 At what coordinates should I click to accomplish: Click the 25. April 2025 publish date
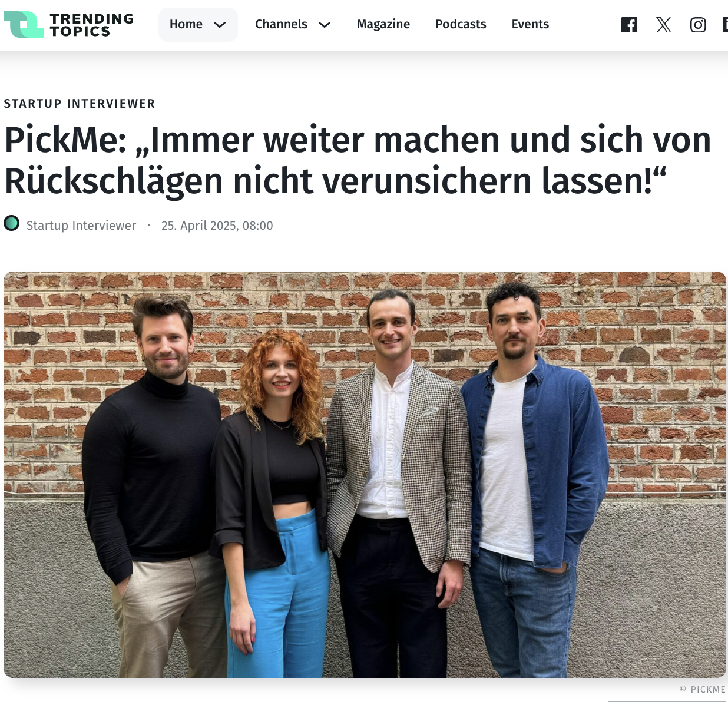tap(217, 226)
